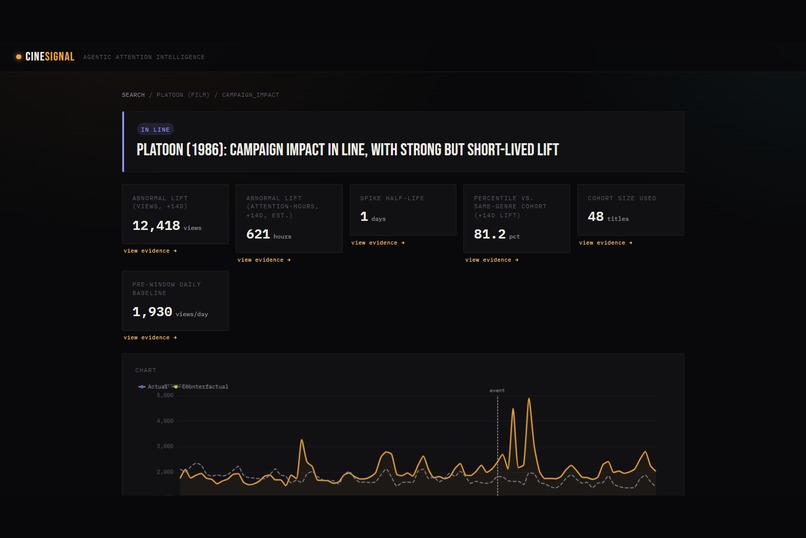This screenshot has width=806, height=538.
Task: Toggle the Actual series in chart legend
Action: [153, 386]
